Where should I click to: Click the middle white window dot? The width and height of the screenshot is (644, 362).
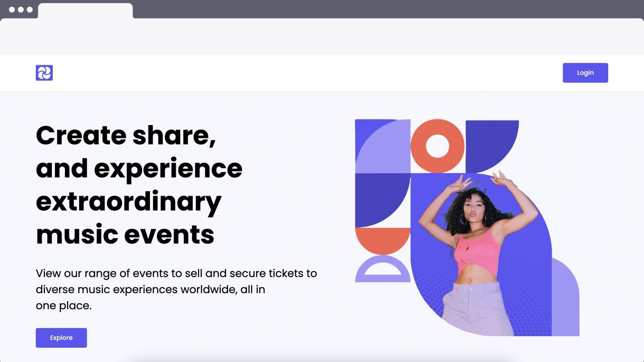[21, 9]
